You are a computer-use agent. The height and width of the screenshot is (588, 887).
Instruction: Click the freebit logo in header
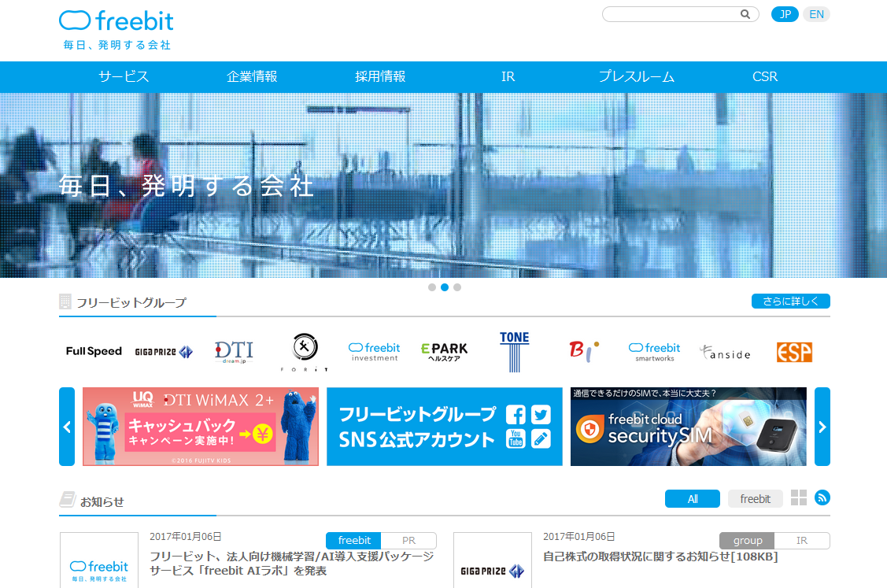tap(116, 29)
